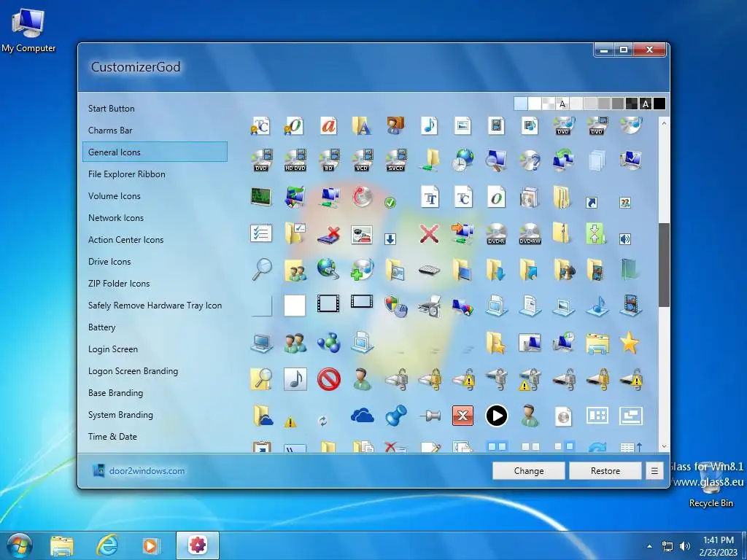Viewport: 747px width, 560px height.
Task: Open System Branding section
Action: click(x=120, y=415)
